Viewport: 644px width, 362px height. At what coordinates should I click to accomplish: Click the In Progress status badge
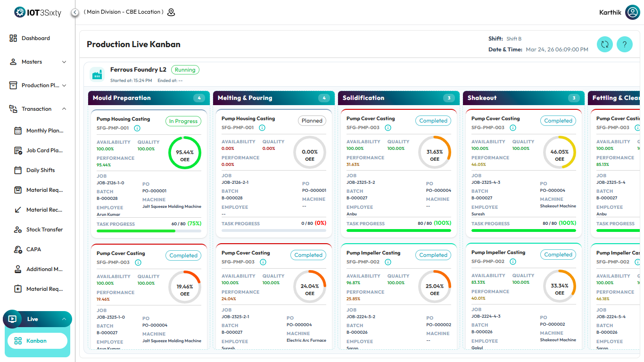183,121
